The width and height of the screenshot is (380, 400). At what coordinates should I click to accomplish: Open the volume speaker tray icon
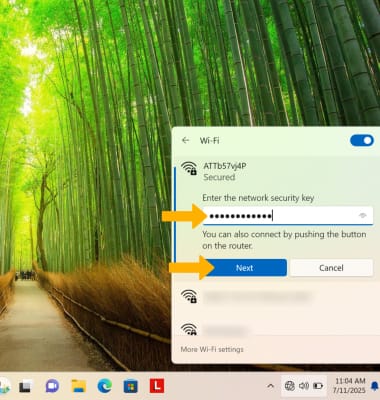click(x=304, y=386)
